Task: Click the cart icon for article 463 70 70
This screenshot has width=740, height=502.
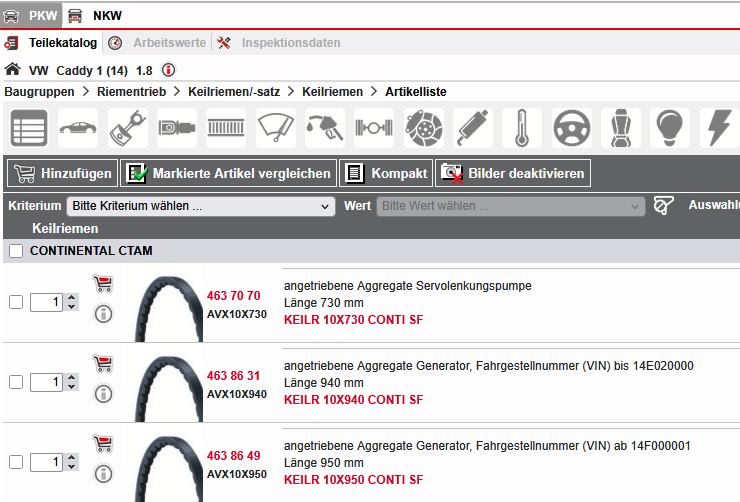Action: (102, 283)
